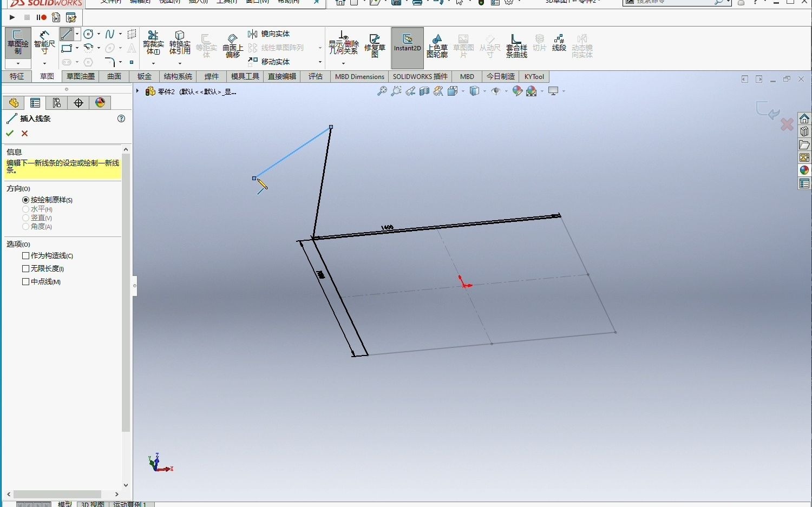
Task: Click Display/Delete Relations (显示/删除几何关系)
Action: (x=343, y=43)
